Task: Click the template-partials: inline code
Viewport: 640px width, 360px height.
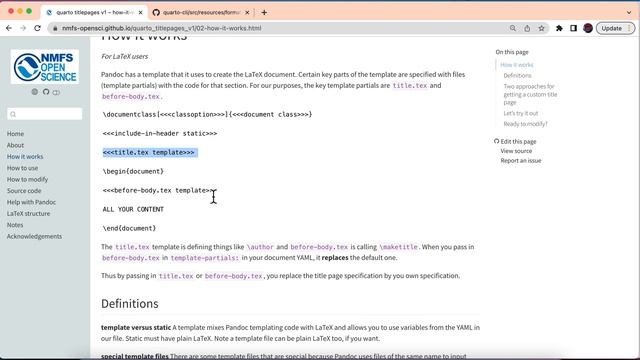Action: click(x=204, y=258)
